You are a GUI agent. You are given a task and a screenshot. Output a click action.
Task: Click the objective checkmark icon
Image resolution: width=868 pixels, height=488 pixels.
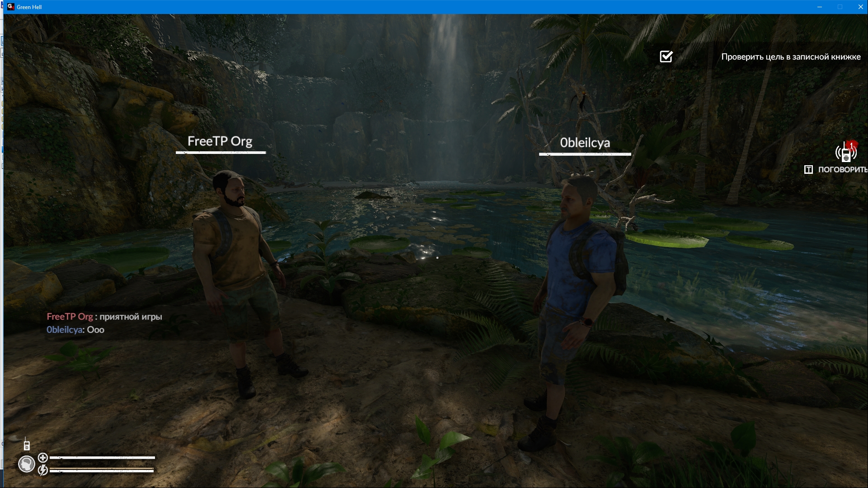[x=666, y=56]
